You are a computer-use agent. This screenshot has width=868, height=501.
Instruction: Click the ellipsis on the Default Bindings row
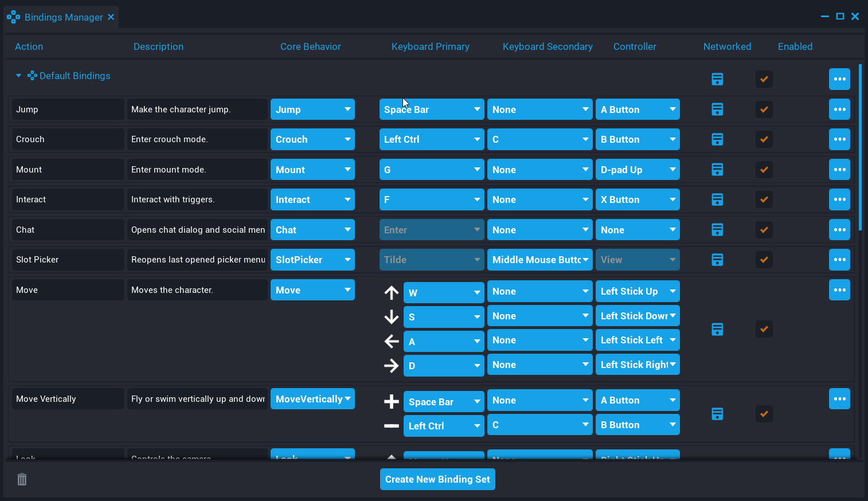point(839,79)
